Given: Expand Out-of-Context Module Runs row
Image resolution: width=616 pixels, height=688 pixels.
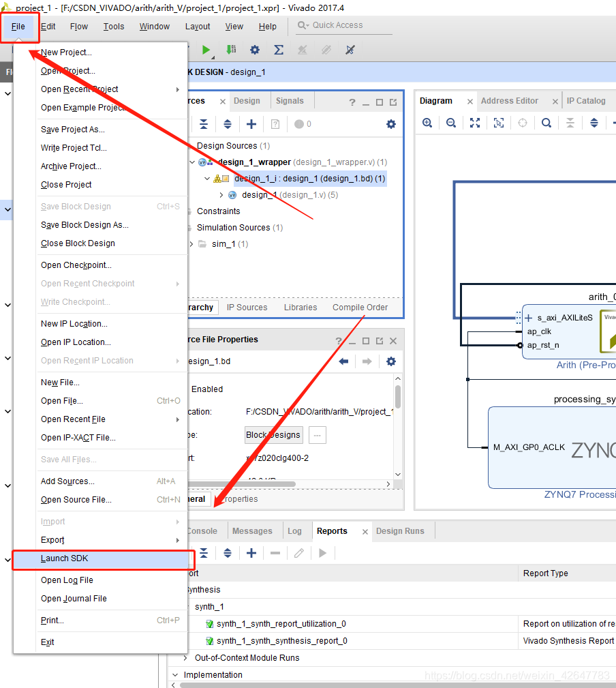Looking at the screenshot, I should (185, 658).
